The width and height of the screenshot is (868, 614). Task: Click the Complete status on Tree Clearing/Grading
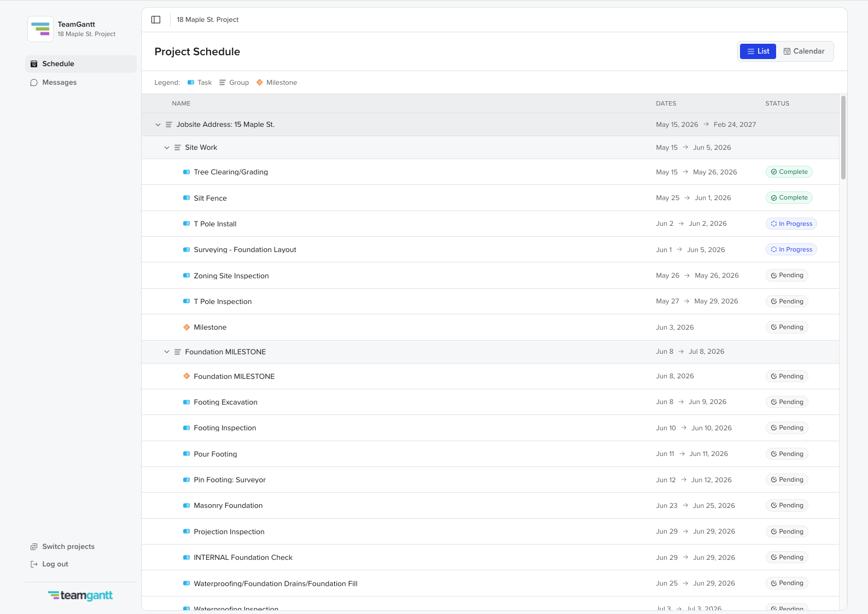[789, 172]
